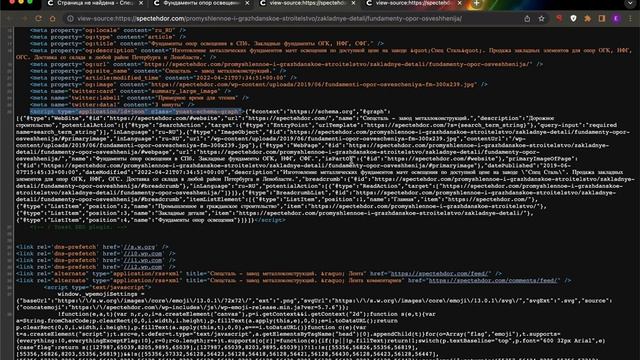The width and height of the screenshot is (640, 360).
Task: Open the browser home page
Action: pos(53,18)
